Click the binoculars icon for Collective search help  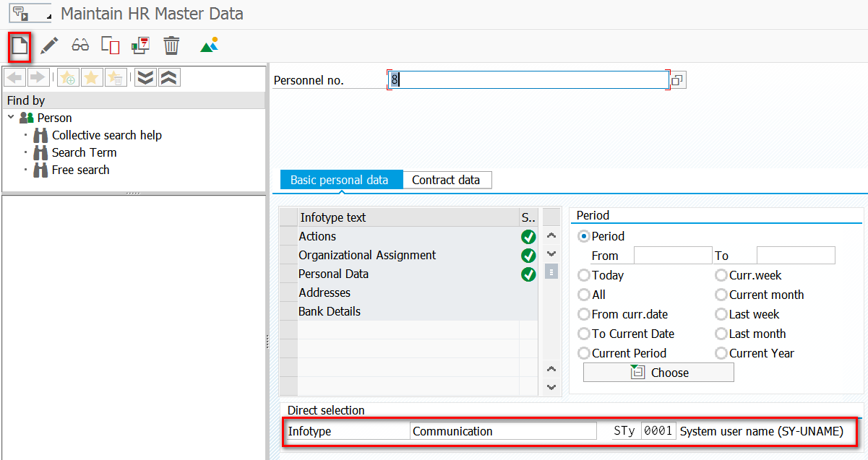pyautogui.click(x=41, y=135)
